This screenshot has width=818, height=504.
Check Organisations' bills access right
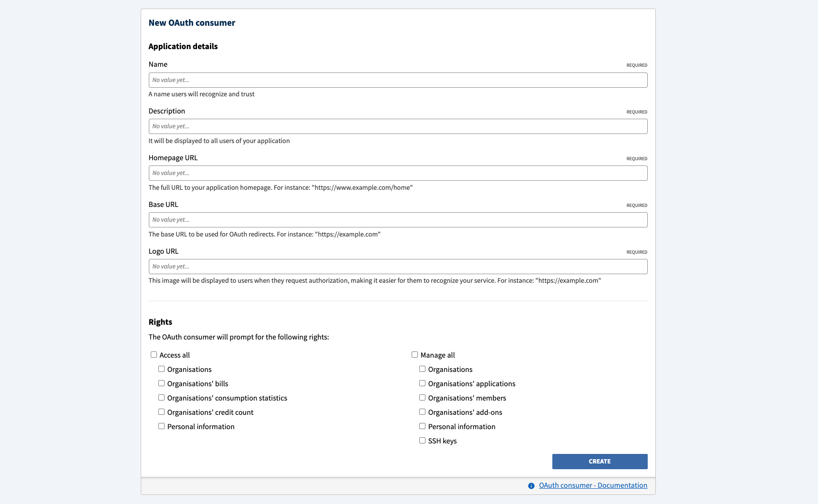click(x=161, y=383)
